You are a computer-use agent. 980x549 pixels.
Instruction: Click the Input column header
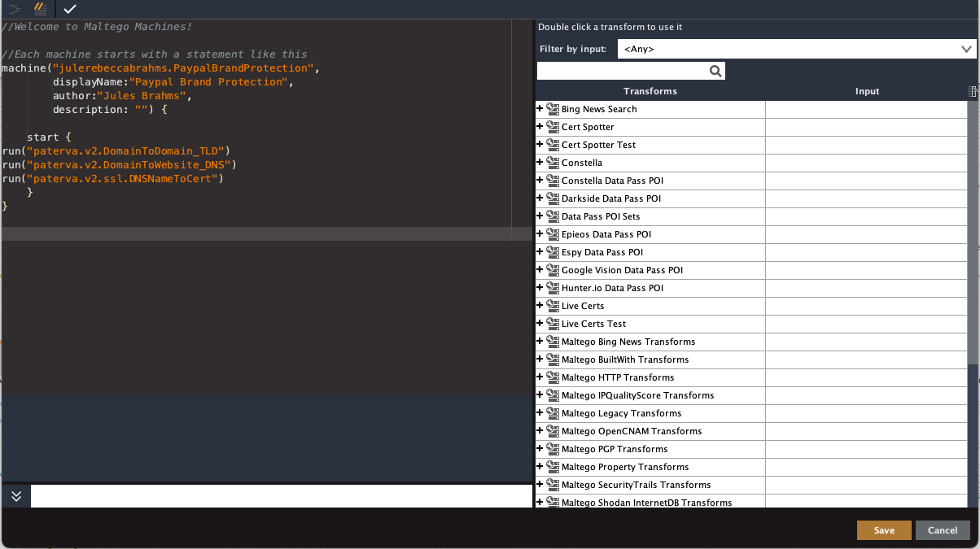[x=867, y=92]
